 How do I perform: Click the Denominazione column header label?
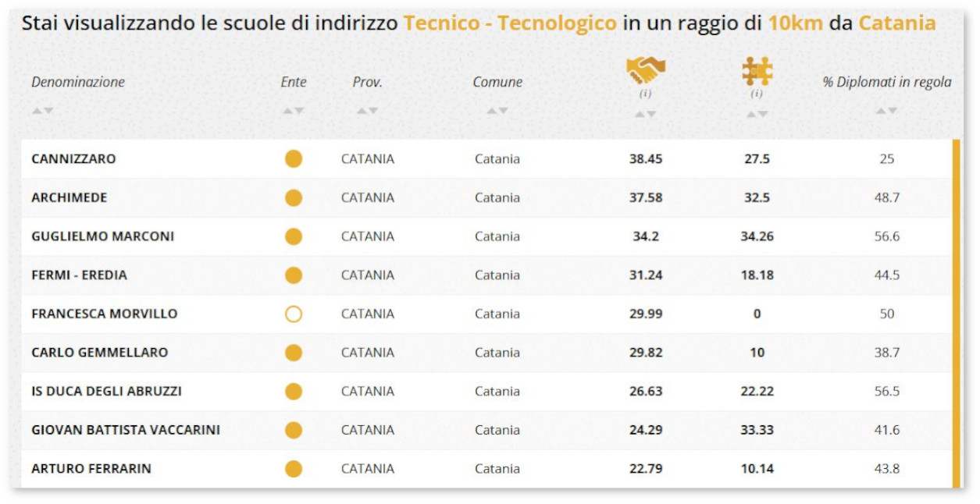[78, 82]
